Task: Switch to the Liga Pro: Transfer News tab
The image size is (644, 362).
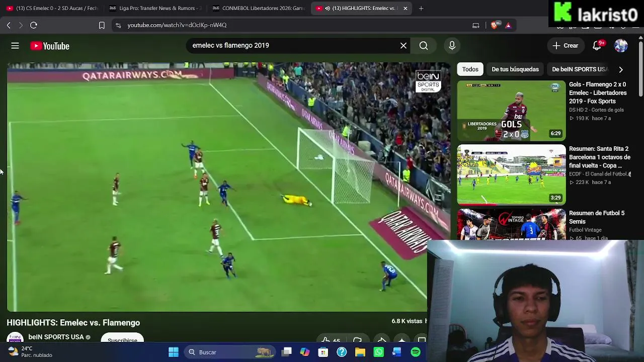Action: point(155,8)
